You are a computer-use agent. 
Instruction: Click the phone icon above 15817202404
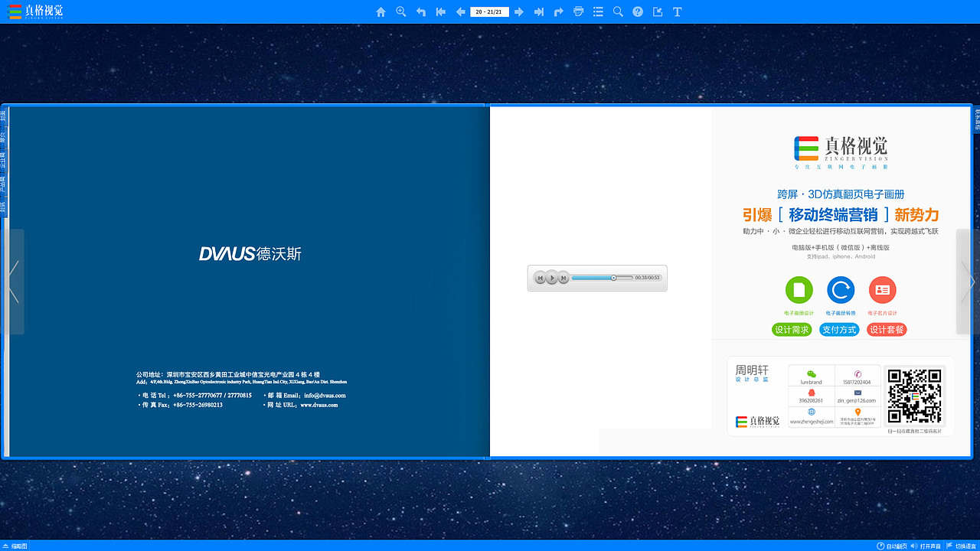coord(857,373)
